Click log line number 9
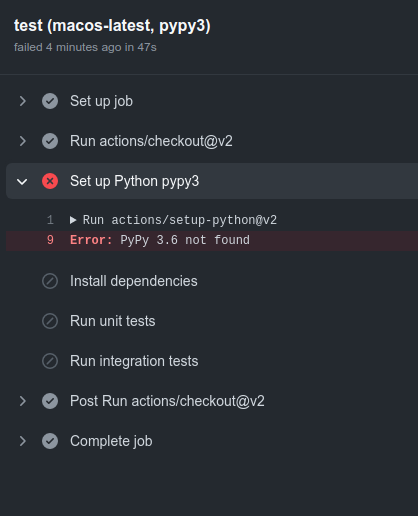This screenshot has width=418, height=516. click(50, 240)
